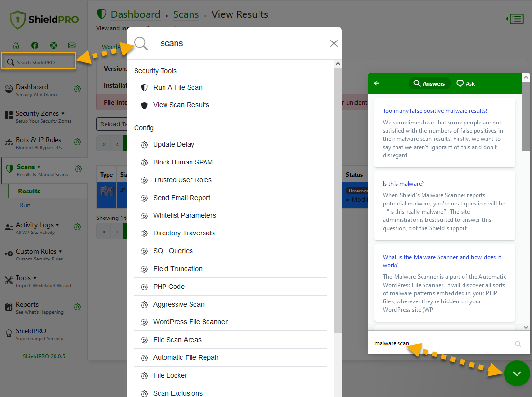Viewport: 532px width, 397px height.
Task: Click the ShieldPRO logo
Action: click(x=44, y=20)
